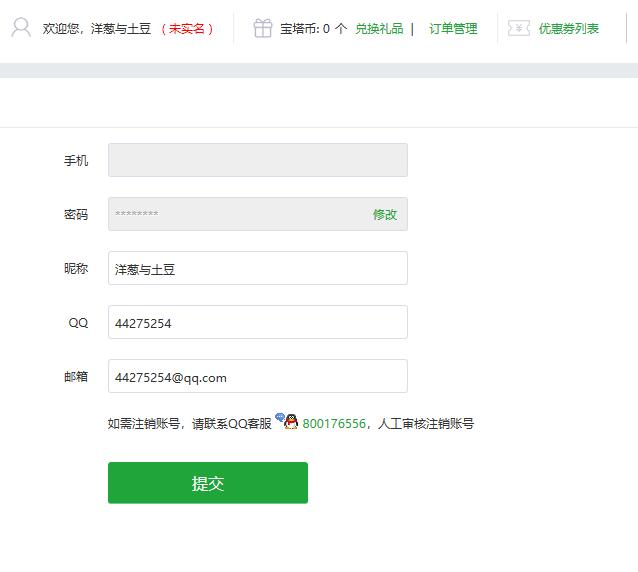Image resolution: width=638 pixels, height=572 pixels.
Task: Click the gift box icon
Action: tap(262, 28)
